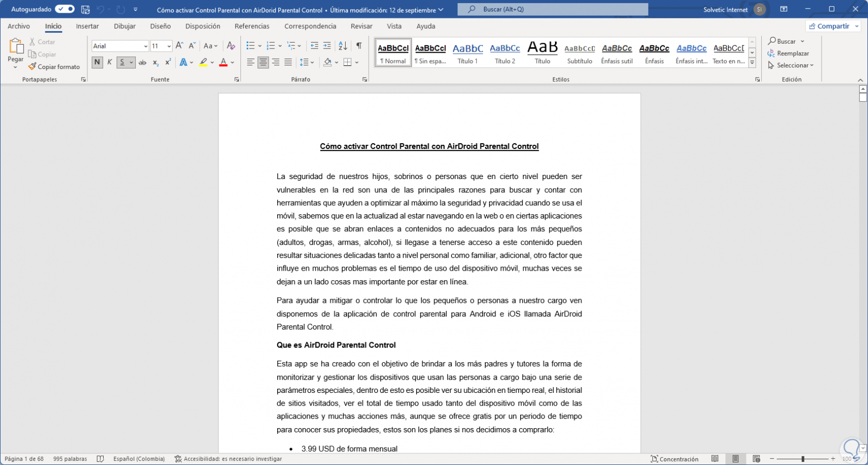The width and height of the screenshot is (868, 465).
Task: Apply the yellow text highlight color
Action: [203, 63]
